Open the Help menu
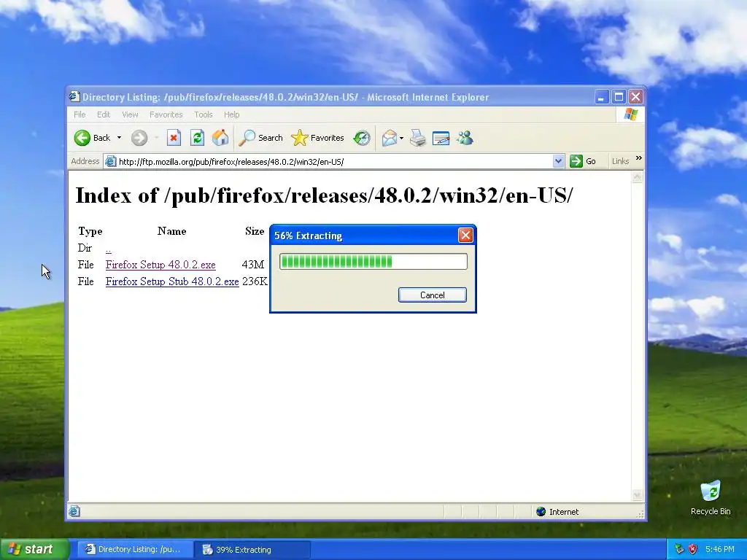This screenshot has height=560, width=747. pos(231,114)
